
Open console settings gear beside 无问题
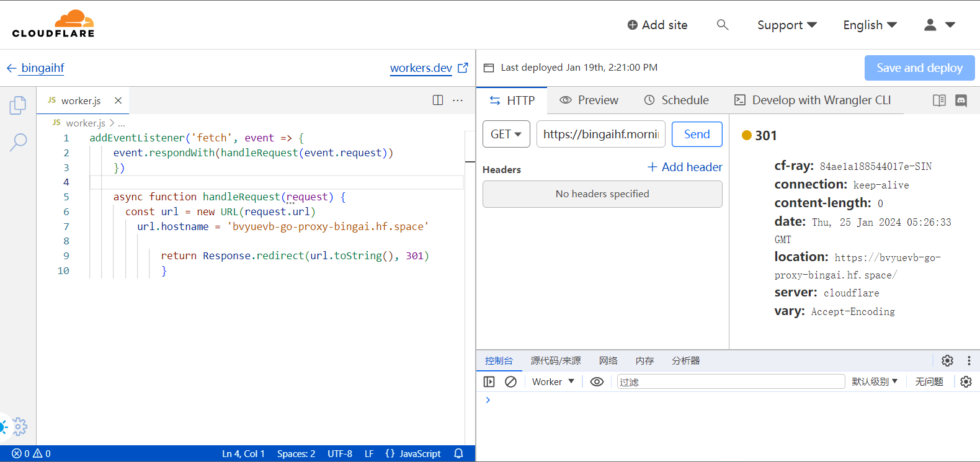[966, 382]
